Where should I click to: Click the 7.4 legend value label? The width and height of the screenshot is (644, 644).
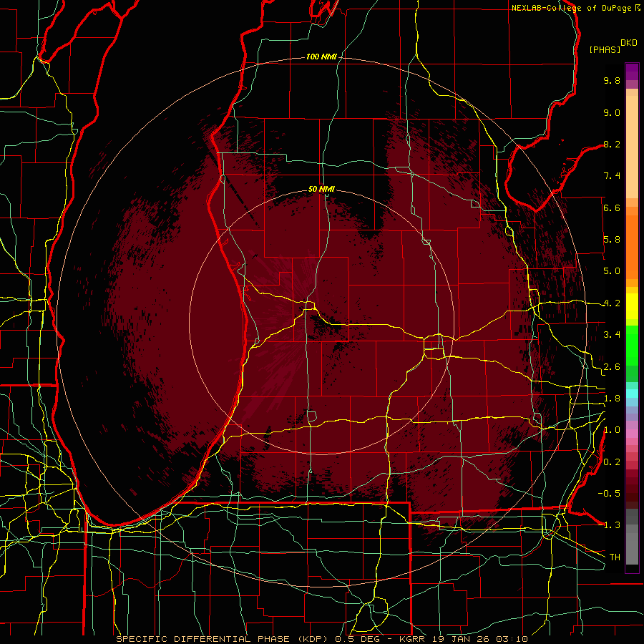point(612,176)
